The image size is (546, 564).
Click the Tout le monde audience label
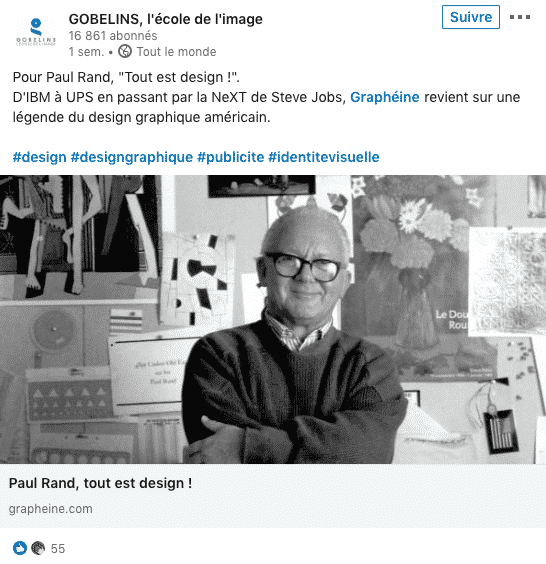pyautogui.click(x=176, y=51)
